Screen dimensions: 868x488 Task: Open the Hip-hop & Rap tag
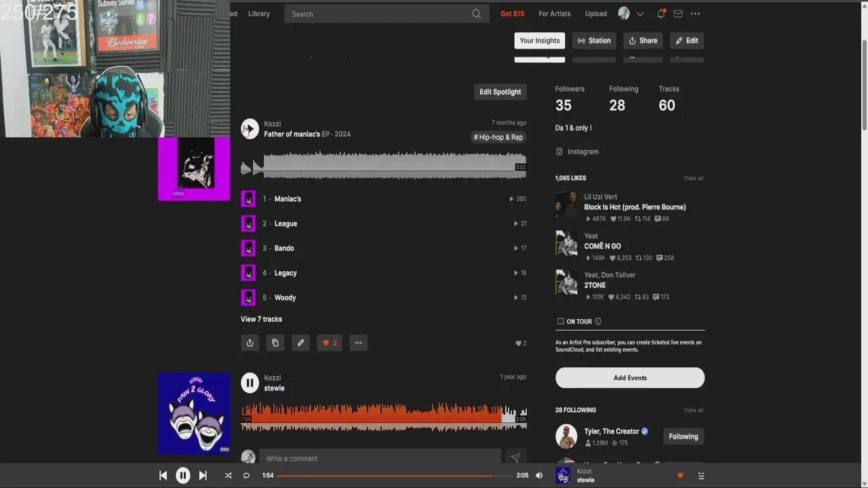pyautogui.click(x=498, y=137)
